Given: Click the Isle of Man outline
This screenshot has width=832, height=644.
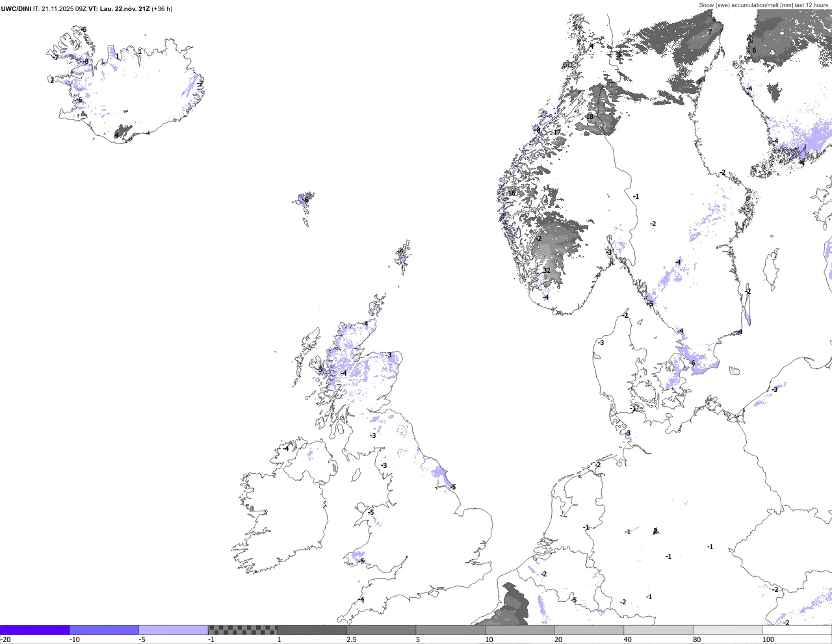Looking at the screenshot, I should (x=357, y=475).
